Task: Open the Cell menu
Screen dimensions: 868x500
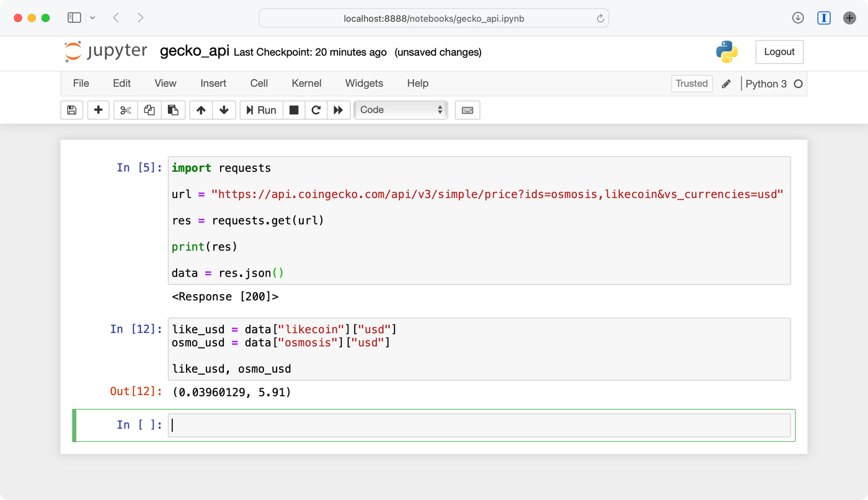Action: (x=259, y=83)
